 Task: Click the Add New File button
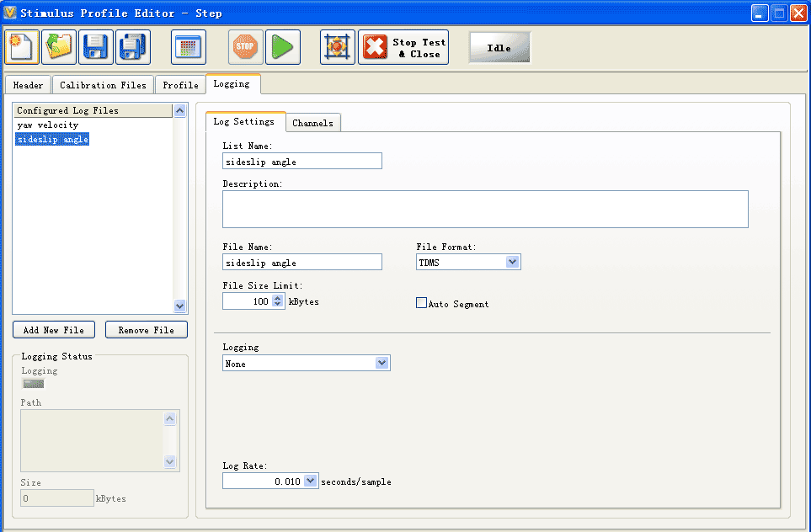coord(54,330)
